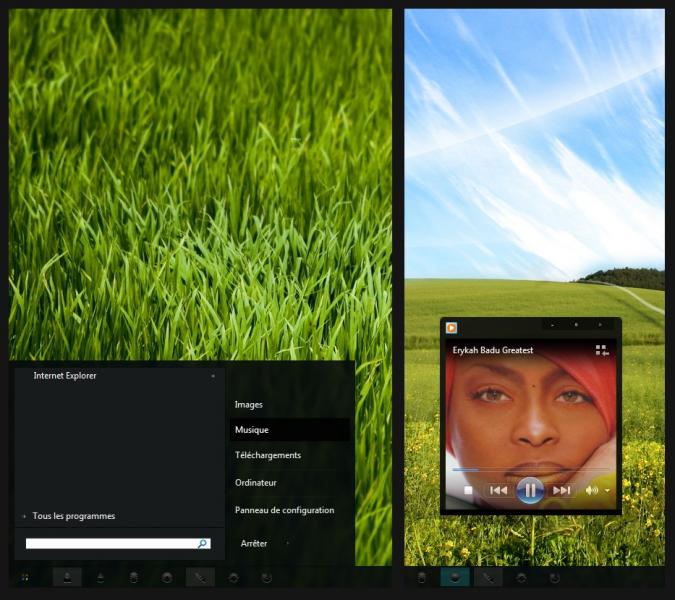This screenshot has width=675, height=600.
Task: Click the Start menu search field
Action: pyautogui.click(x=118, y=544)
